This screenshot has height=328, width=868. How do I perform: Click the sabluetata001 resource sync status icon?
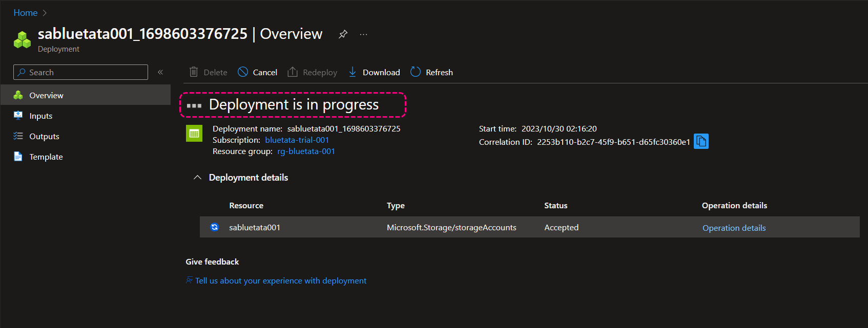[x=215, y=227]
